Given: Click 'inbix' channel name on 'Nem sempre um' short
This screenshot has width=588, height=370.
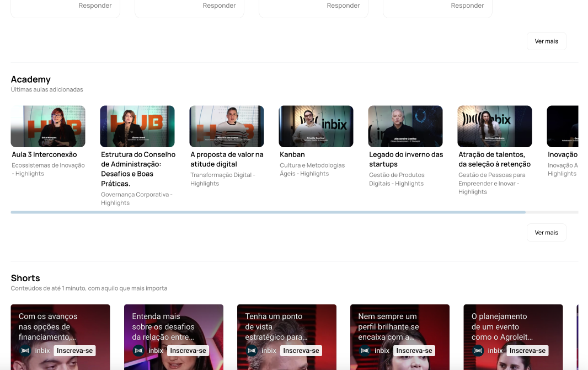Looking at the screenshot, I should point(382,351).
